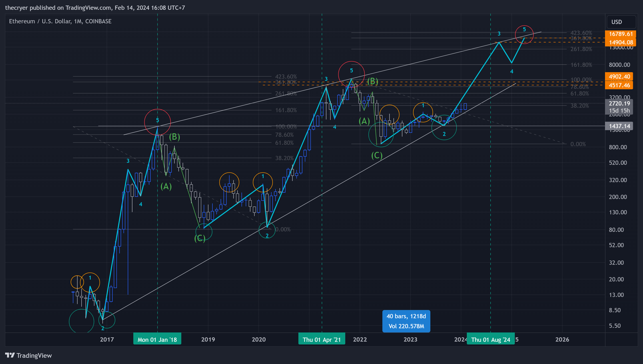Click the 2026 label on time axis

coord(562,340)
